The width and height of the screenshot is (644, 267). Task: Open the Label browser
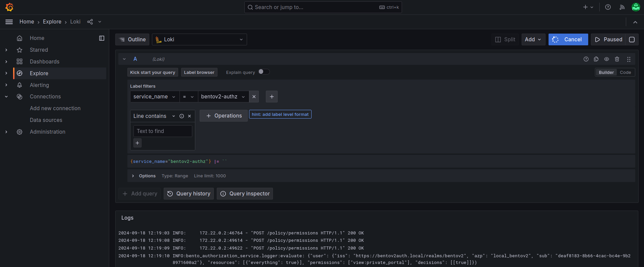[x=199, y=73]
